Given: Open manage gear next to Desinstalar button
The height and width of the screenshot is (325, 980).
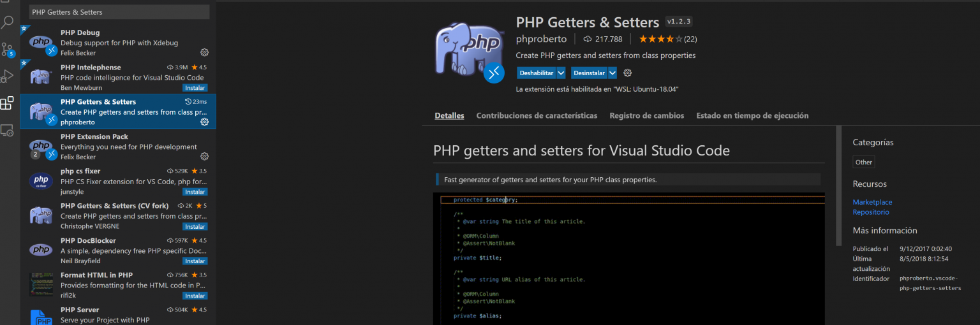Looking at the screenshot, I should click(x=627, y=73).
